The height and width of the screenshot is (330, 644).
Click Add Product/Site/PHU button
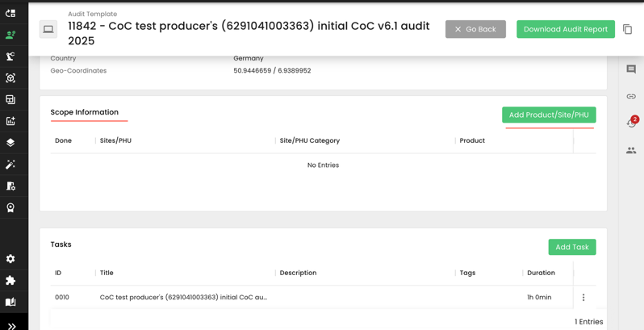[549, 115]
